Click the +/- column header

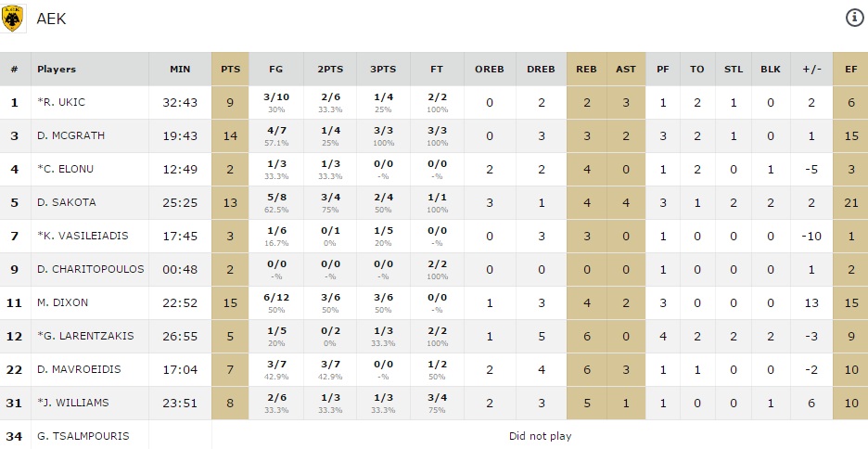[811, 70]
